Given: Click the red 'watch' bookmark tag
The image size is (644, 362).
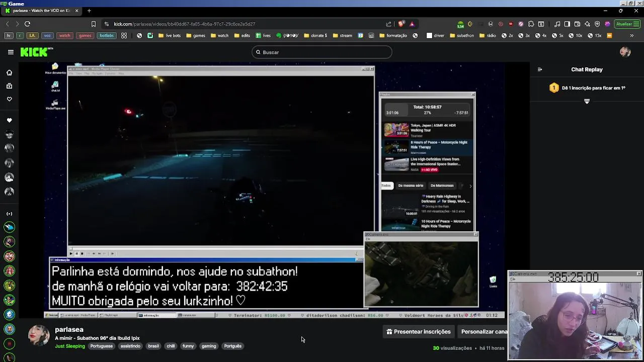Looking at the screenshot, I should [64, 36].
